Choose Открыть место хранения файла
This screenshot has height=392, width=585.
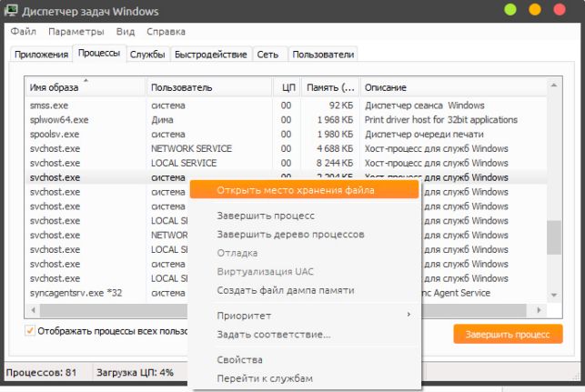coord(304,190)
